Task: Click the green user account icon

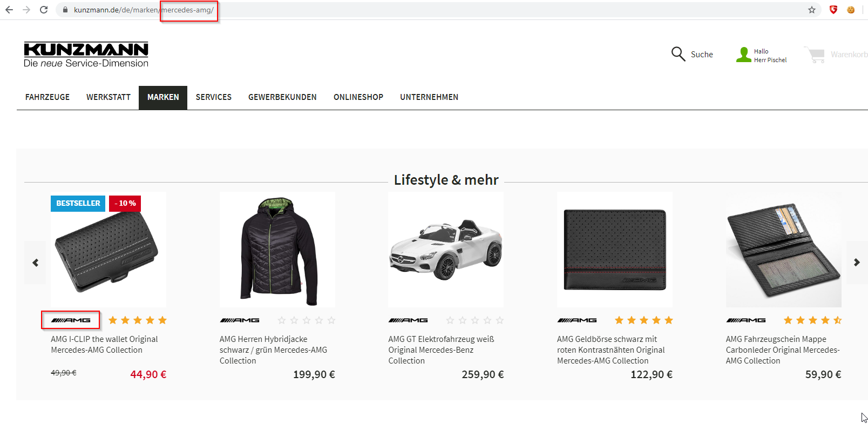Action: click(x=744, y=55)
